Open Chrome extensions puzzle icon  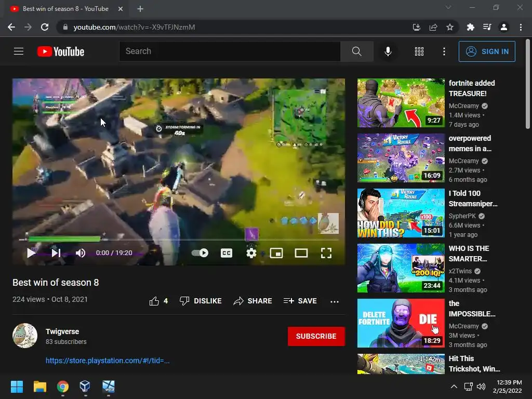(470, 27)
